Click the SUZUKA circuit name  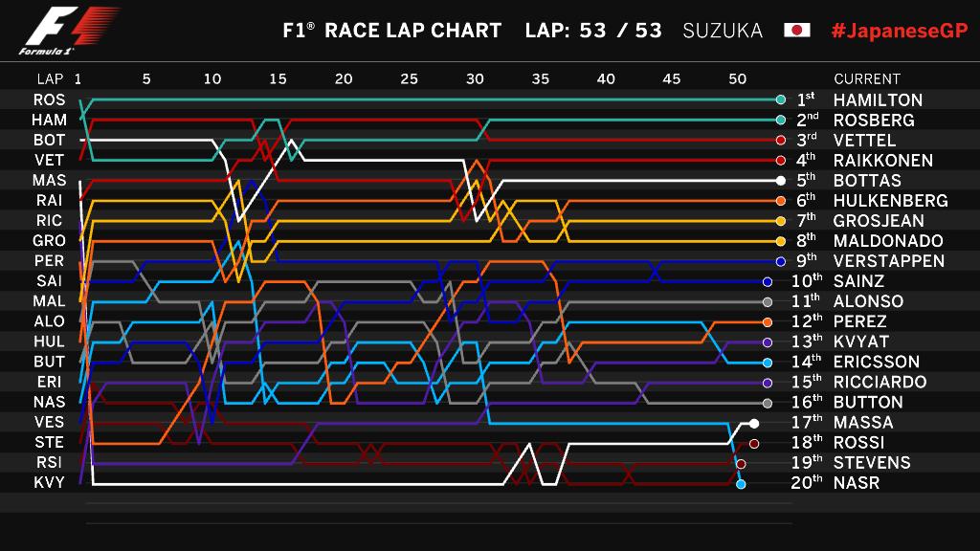click(x=723, y=31)
